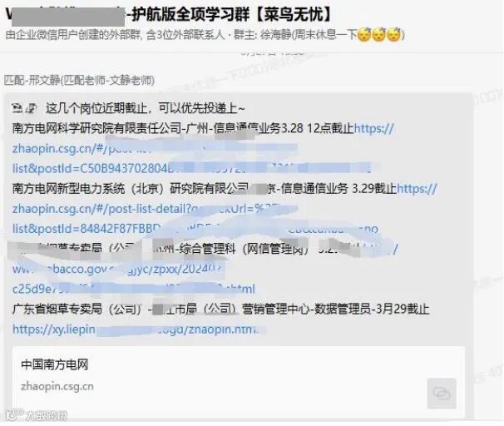Follow the zhaopin.csg.cn/#/post-list-detail link

[x=103, y=209]
